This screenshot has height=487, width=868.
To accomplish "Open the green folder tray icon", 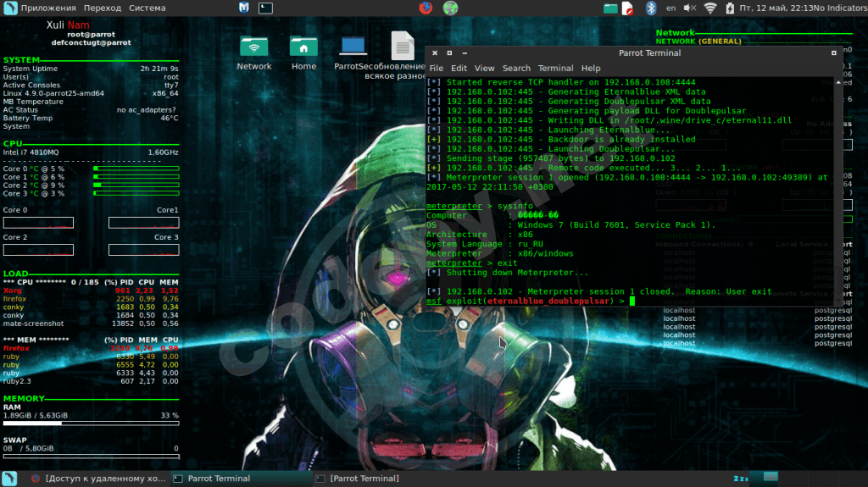I will coord(610,8).
